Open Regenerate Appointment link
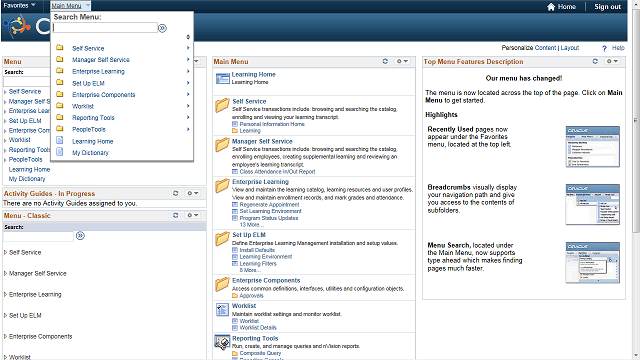 point(269,204)
